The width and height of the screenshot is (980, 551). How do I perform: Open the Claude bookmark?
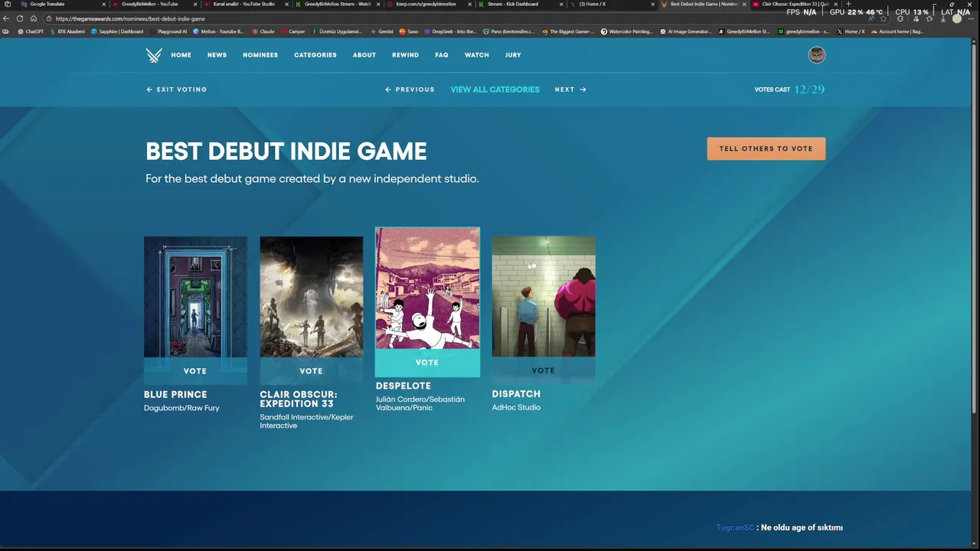coord(263,31)
